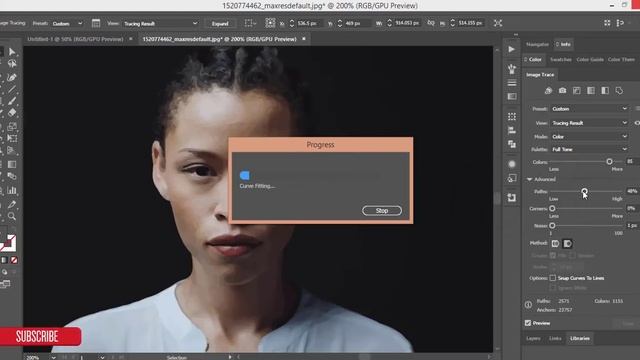Open the View Tracing Result dropdown in control bar
640x360 pixels.
[x=160, y=24]
